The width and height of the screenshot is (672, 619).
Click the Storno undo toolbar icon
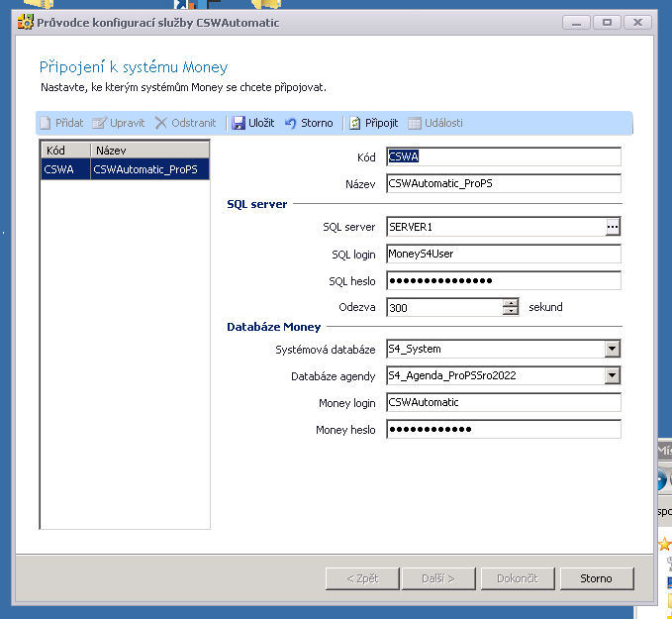click(x=291, y=123)
